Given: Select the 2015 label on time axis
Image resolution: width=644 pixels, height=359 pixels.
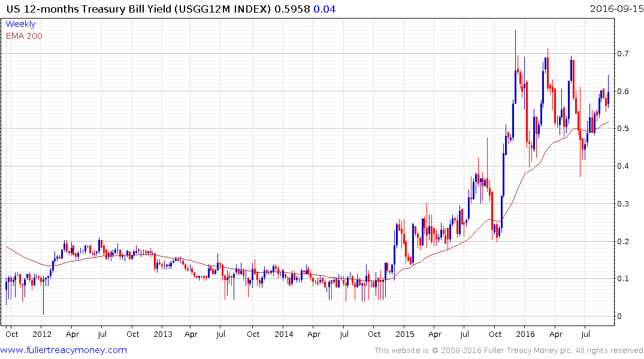Looking at the screenshot, I should tap(405, 334).
